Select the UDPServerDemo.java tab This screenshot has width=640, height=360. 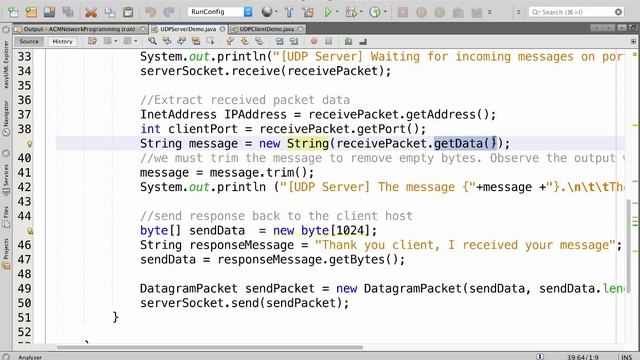click(187, 29)
